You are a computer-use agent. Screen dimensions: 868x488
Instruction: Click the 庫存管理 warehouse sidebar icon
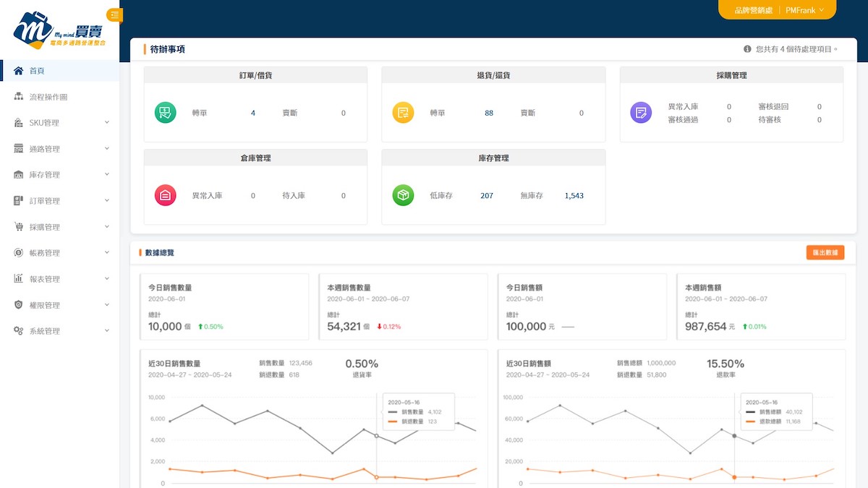19,175
